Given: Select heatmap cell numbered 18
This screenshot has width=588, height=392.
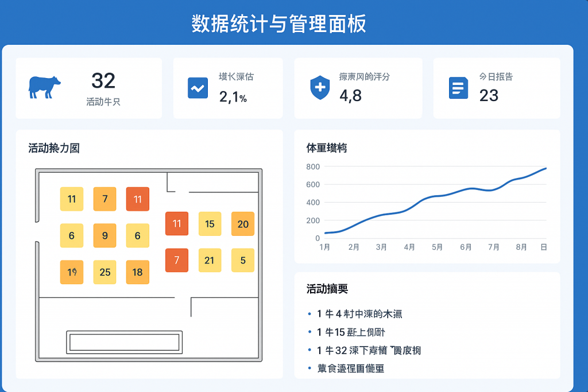Looking at the screenshot, I should click(x=137, y=272).
